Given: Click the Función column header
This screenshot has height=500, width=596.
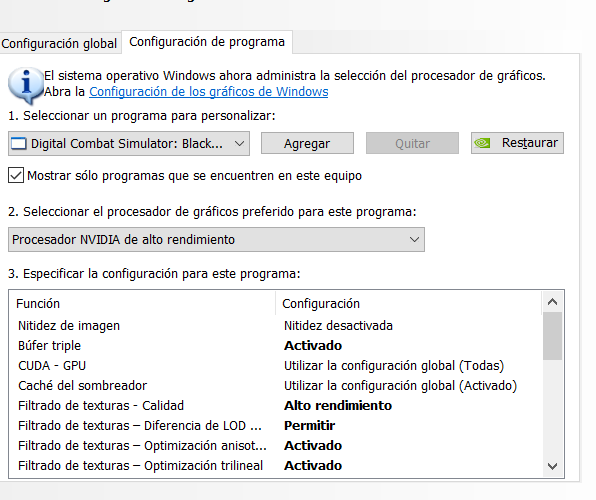Looking at the screenshot, I should [142, 303].
